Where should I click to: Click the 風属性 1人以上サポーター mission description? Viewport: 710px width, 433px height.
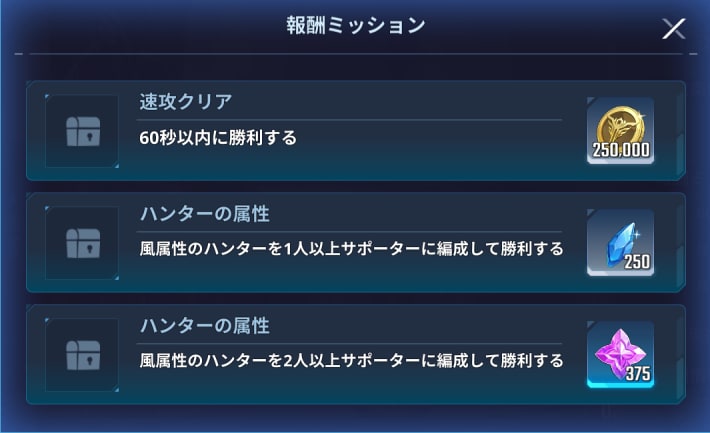[x=351, y=248]
